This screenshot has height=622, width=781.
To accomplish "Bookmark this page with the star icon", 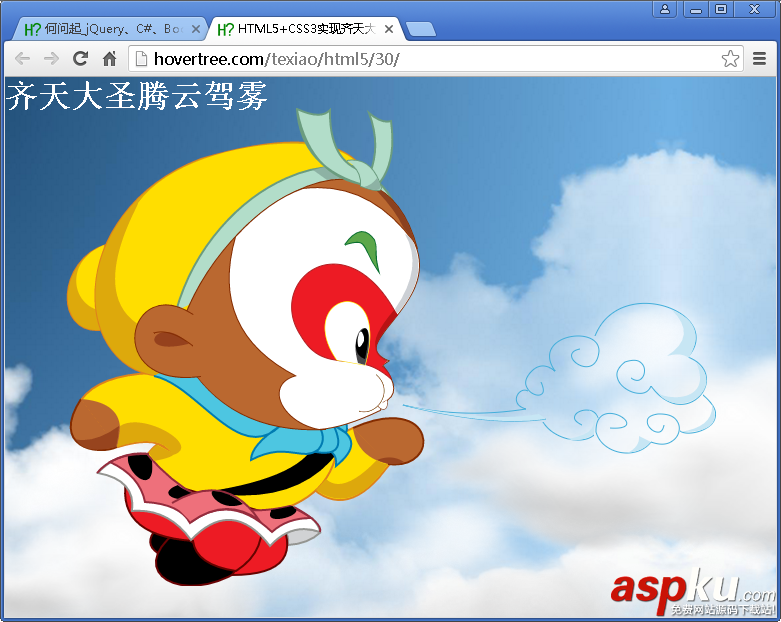I will click(730, 59).
